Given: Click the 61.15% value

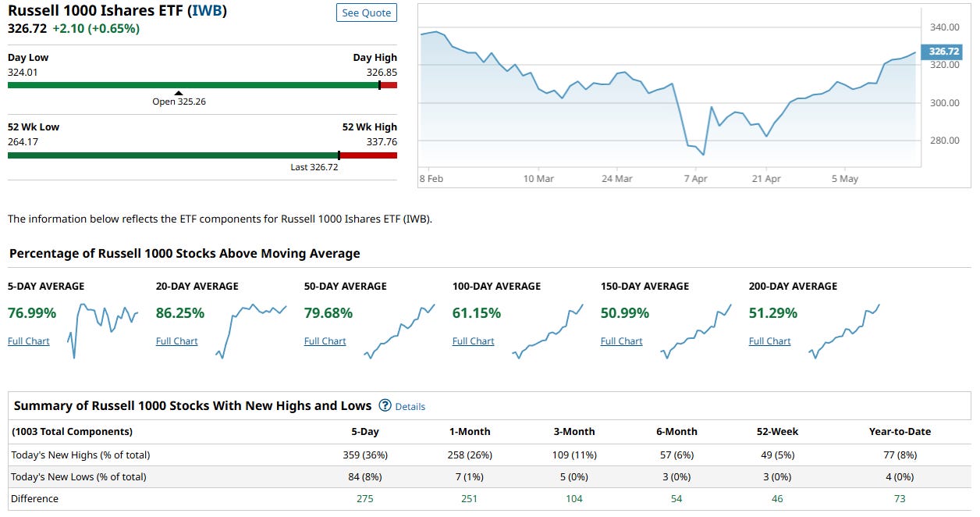Looking at the screenshot, I should [x=477, y=313].
